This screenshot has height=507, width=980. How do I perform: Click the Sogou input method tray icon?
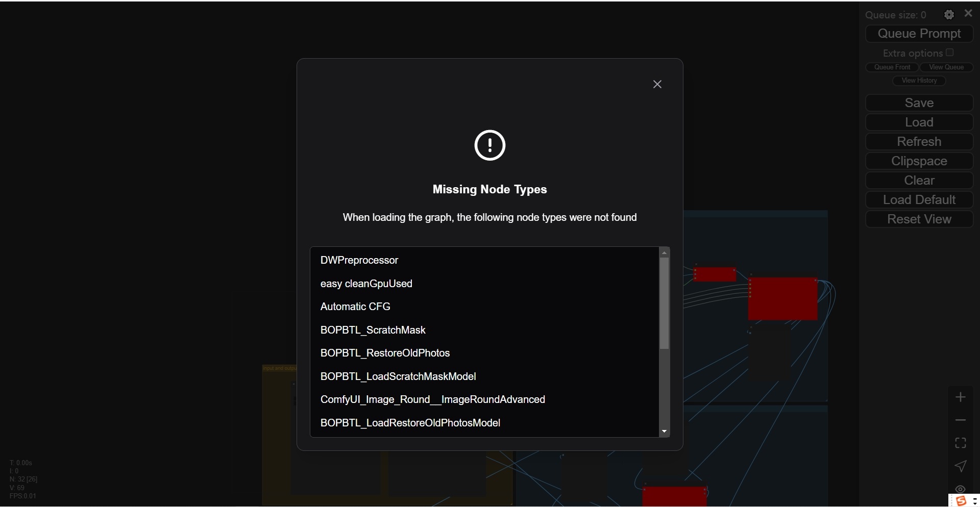961,500
